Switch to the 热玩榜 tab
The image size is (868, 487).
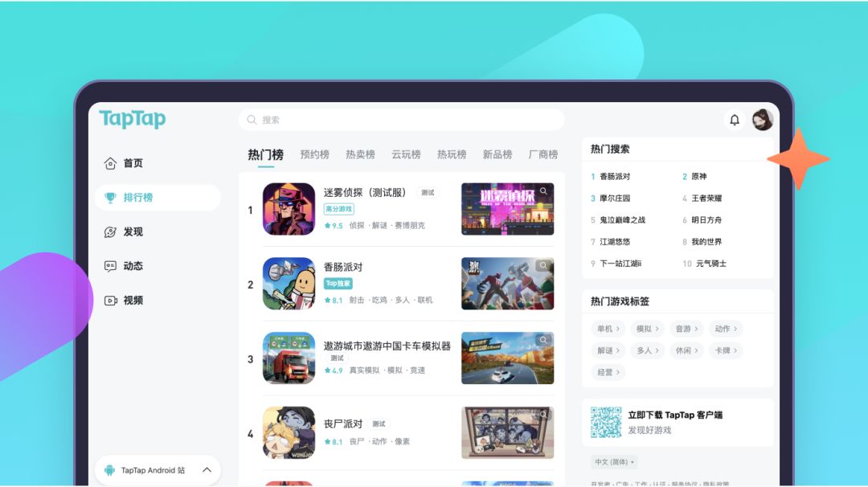point(452,154)
